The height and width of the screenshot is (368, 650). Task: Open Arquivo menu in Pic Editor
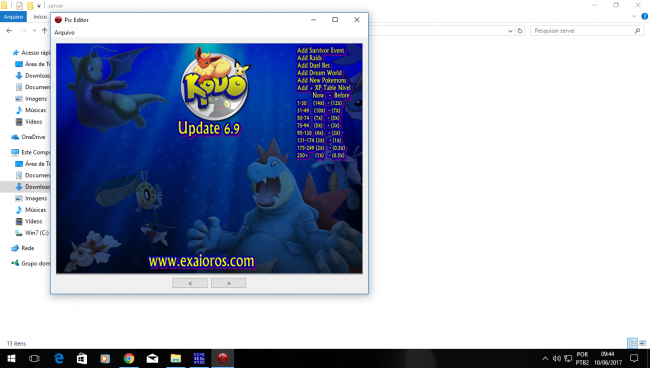coord(64,32)
